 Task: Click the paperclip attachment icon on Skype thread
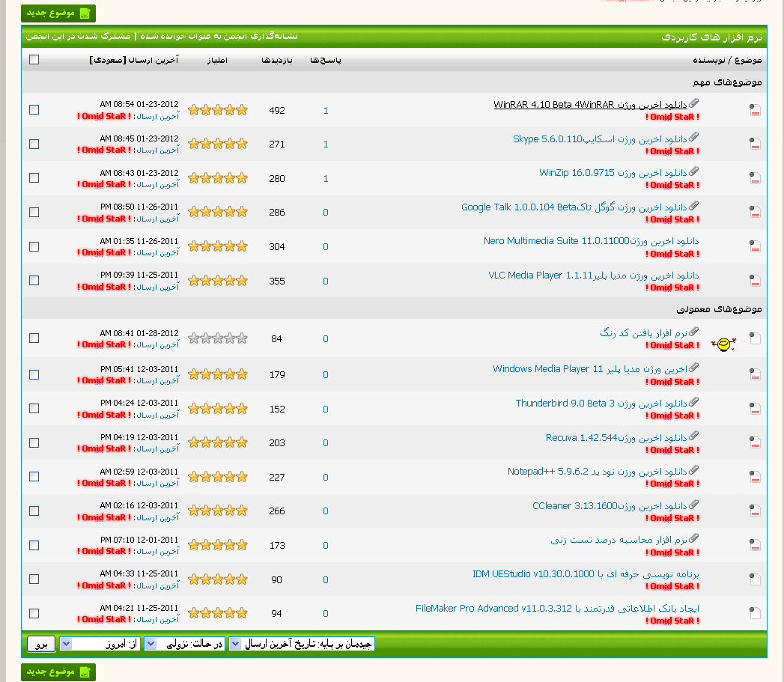tap(693, 137)
